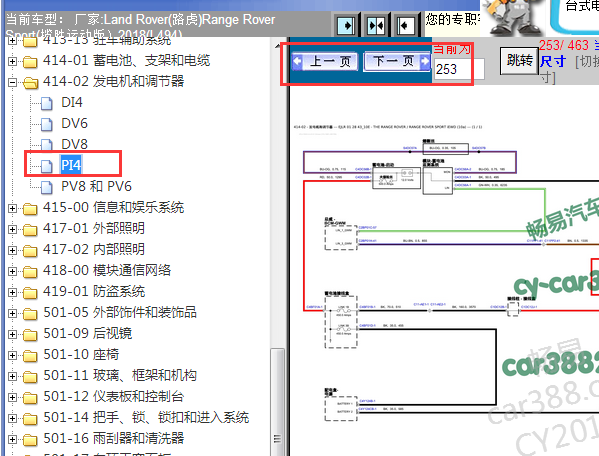
Task: Click the tree scrollbar up arrow
Action: 277,46
